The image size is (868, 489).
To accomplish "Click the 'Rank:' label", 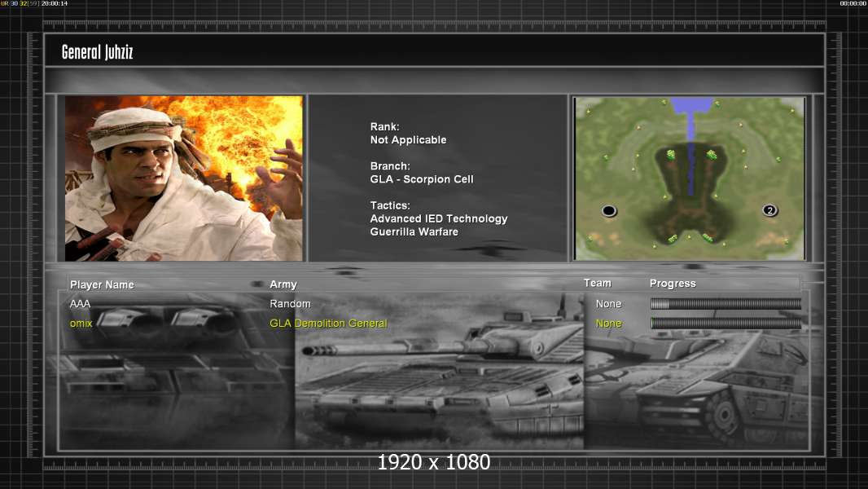I will pos(384,127).
